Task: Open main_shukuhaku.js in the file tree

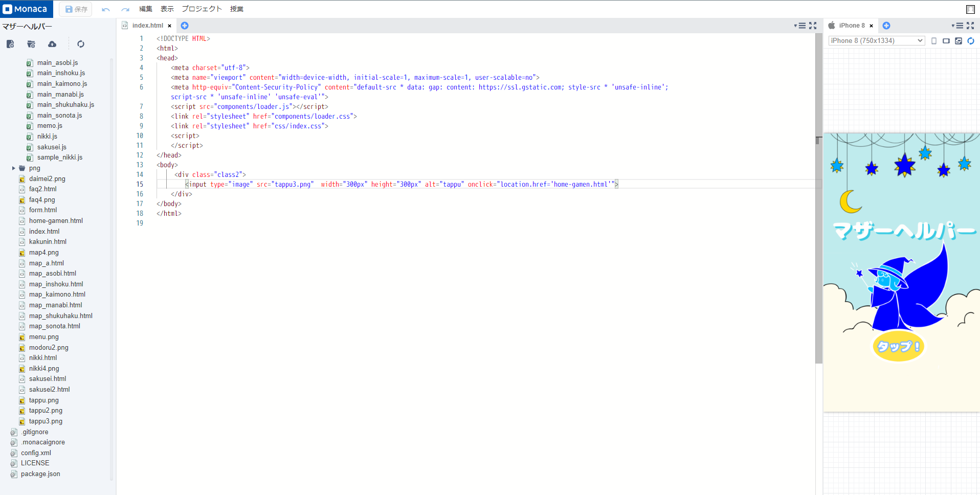Action: click(x=65, y=105)
